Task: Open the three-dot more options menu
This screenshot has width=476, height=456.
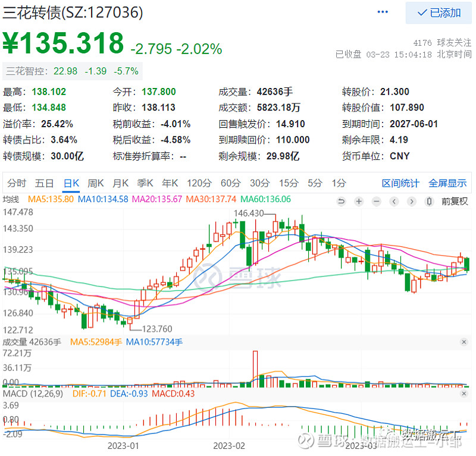Action: click(x=383, y=12)
